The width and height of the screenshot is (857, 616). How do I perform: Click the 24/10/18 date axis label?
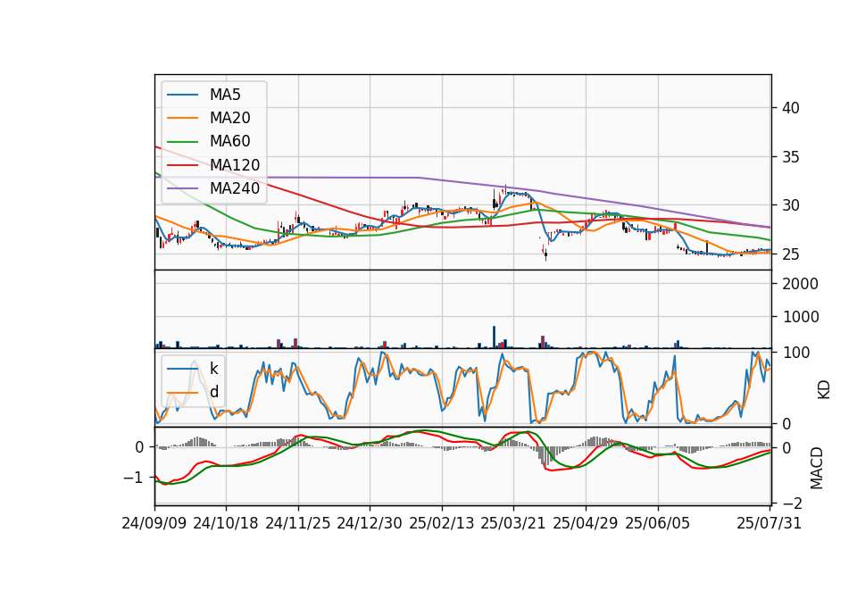pyautogui.click(x=226, y=523)
